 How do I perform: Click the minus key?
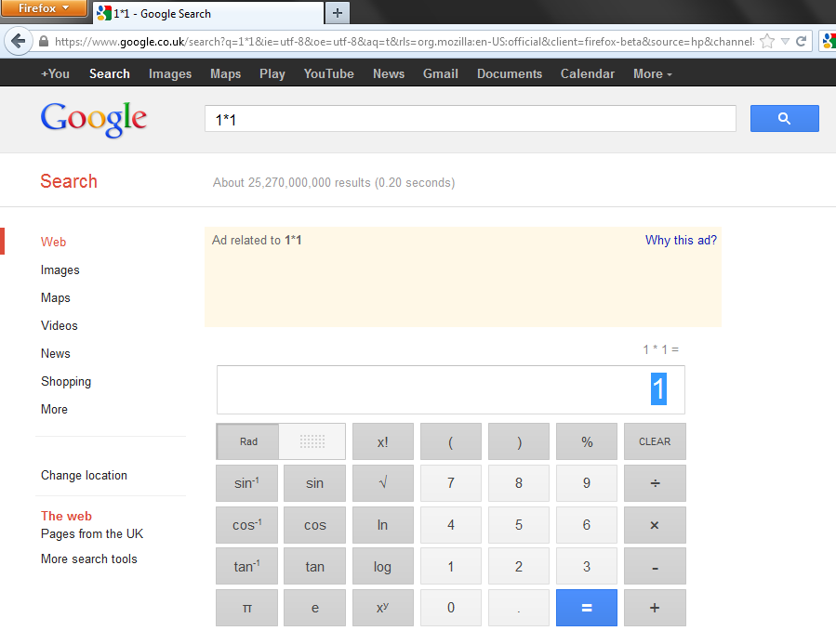655,566
